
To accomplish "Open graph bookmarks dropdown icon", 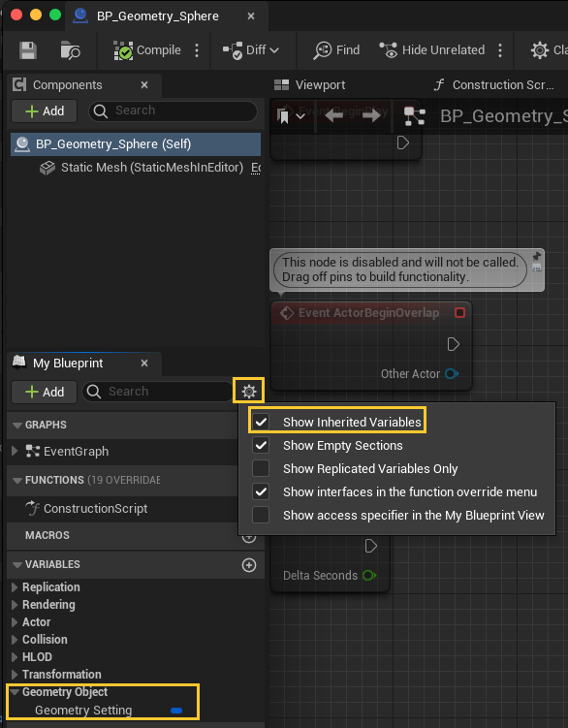I will 291,116.
